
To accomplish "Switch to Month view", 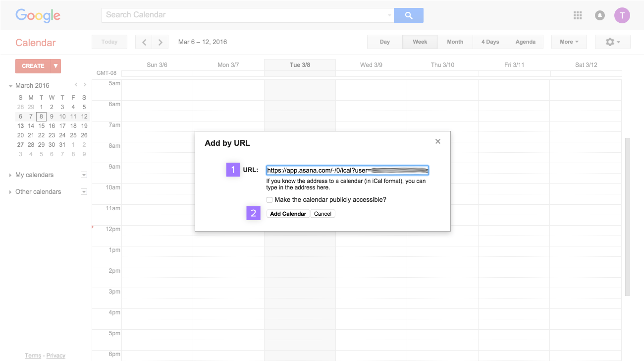I will tap(455, 42).
